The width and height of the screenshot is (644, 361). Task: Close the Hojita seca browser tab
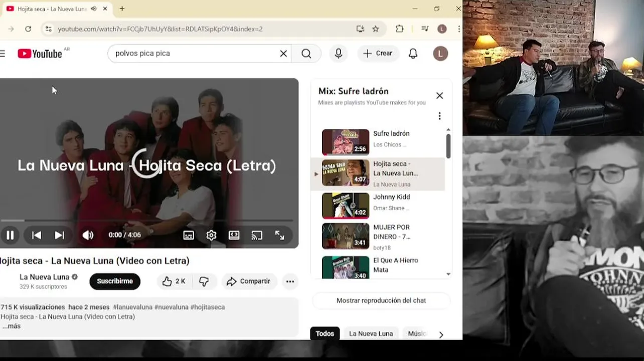105,9
